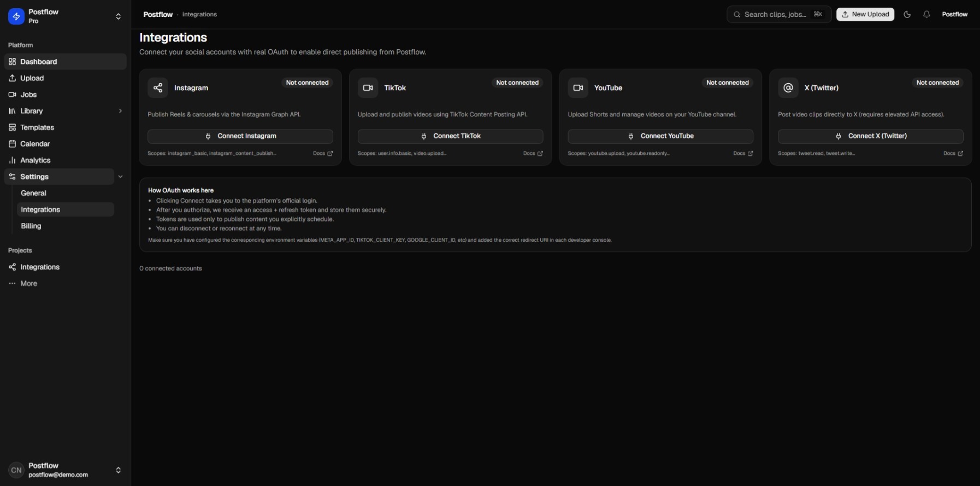Screen dimensions: 980x486
Task: Click the search magnifier icon
Action: (737, 15)
